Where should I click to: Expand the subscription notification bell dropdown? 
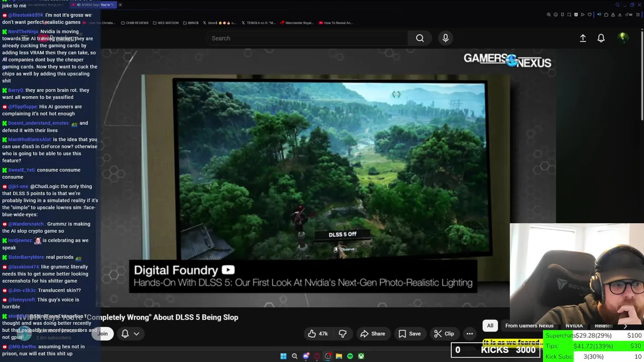click(x=130, y=333)
